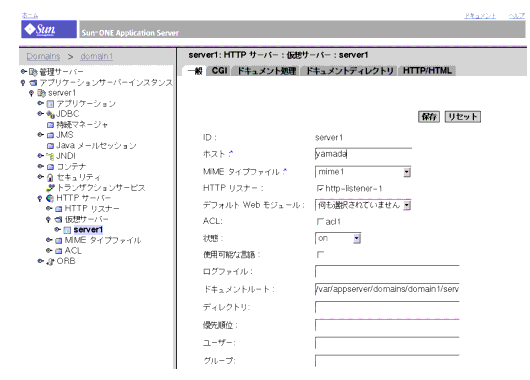Toggle the http-listener-1 checkbox
Screen dimensions: 530x380
click(320, 188)
